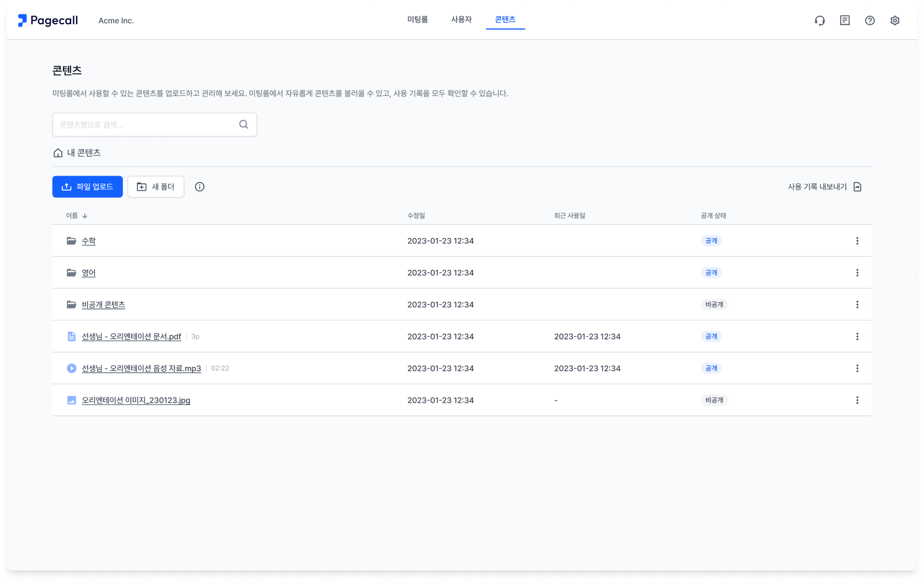Open more options for the mp3 file
The height and width of the screenshot is (583, 924).
(x=857, y=368)
